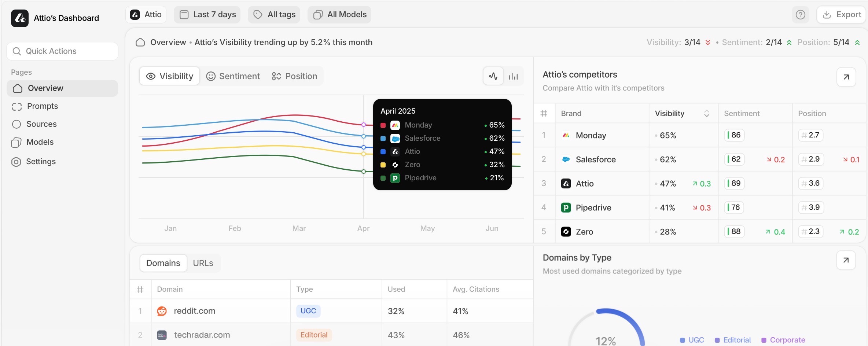Open the All Models filter
Image resolution: width=868 pixels, height=346 pixels.
click(x=339, y=15)
